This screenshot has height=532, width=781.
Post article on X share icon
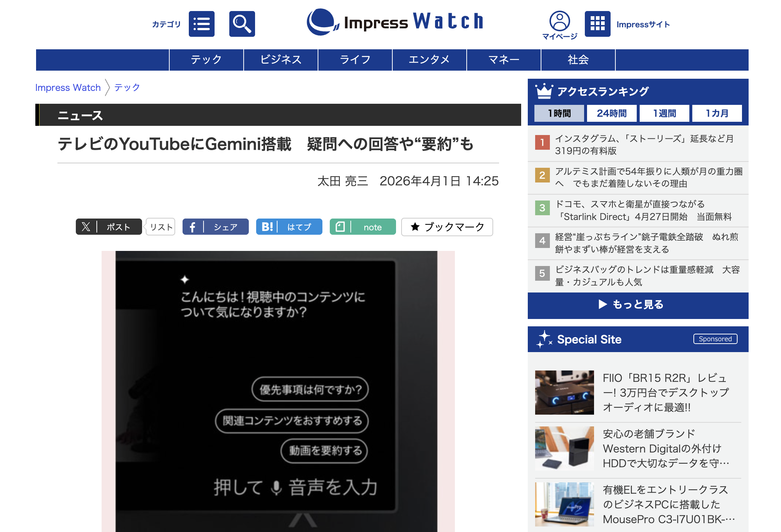click(86, 227)
